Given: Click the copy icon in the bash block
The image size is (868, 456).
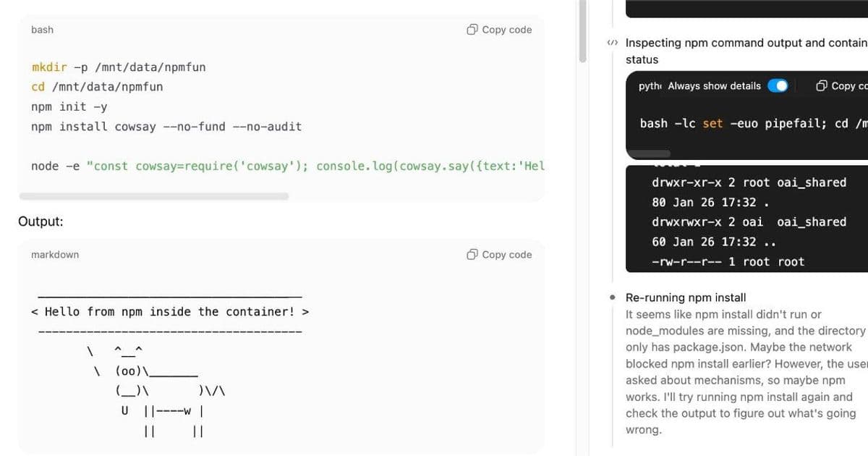Looking at the screenshot, I should click(x=472, y=30).
